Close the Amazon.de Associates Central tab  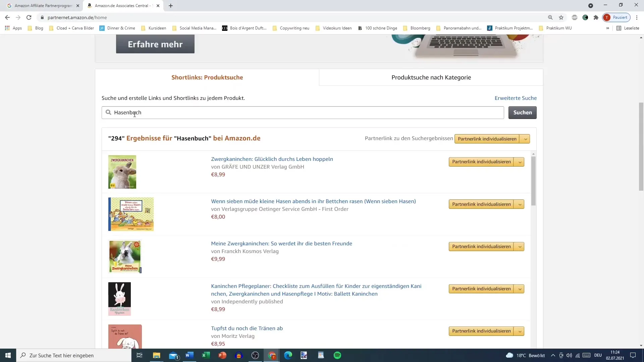click(x=158, y=6)
